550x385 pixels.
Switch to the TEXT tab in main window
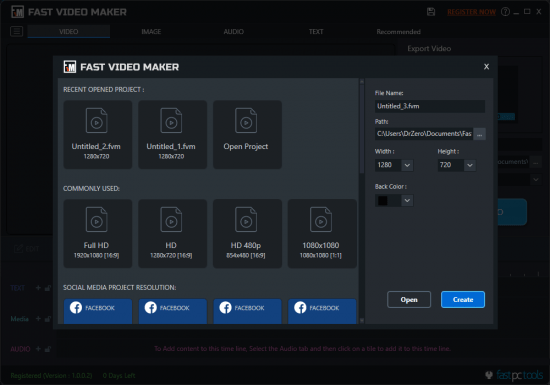316,32
